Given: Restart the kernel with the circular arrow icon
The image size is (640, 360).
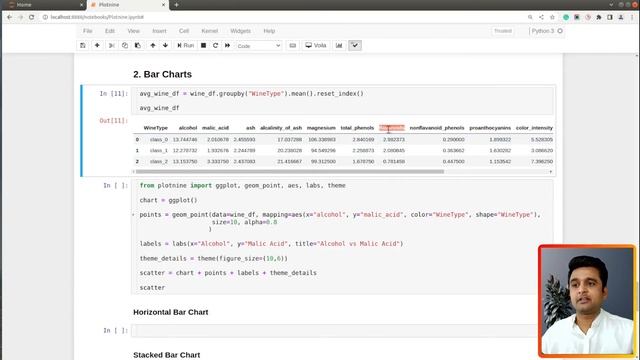Looking at the screenshot, I should (215, 45).
